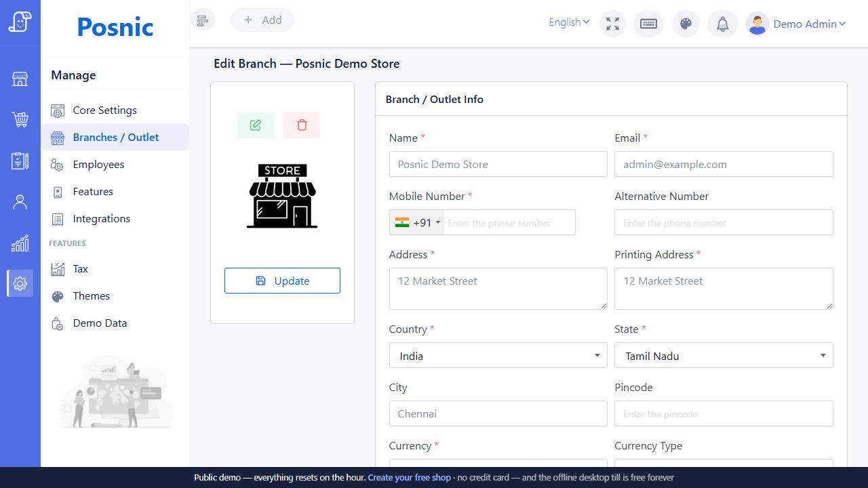The image size is (868, 488).
Task: Open the clipboard notes icon in the left rail
Action: point(20,161)
